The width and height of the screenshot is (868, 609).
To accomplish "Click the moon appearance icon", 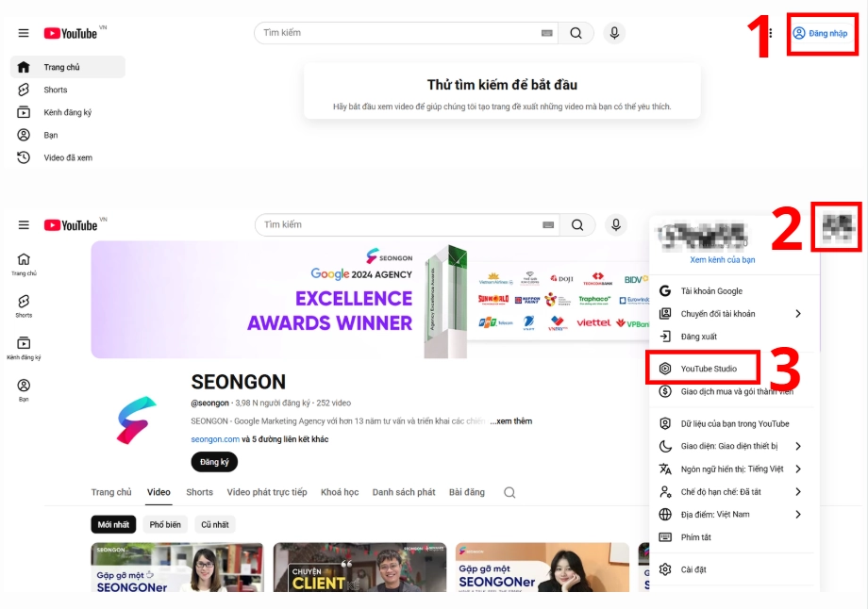I will click(665, 446).
